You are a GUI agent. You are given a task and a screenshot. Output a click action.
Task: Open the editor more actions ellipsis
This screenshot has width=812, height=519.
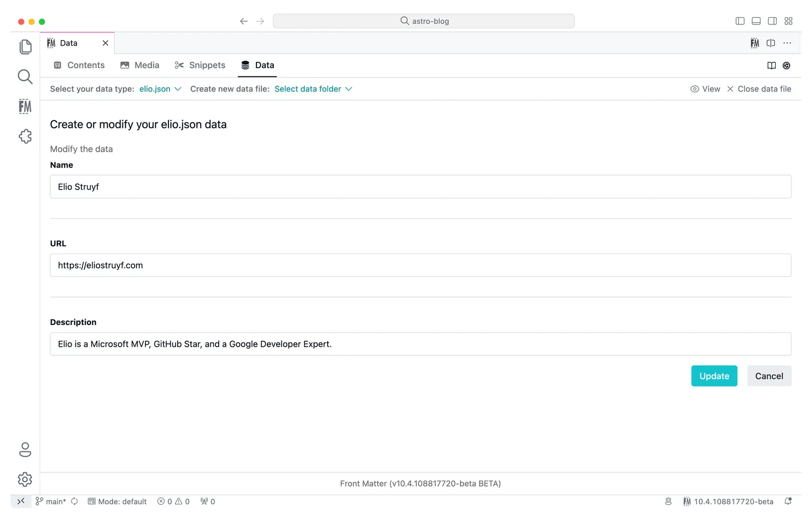coord(787,43)
